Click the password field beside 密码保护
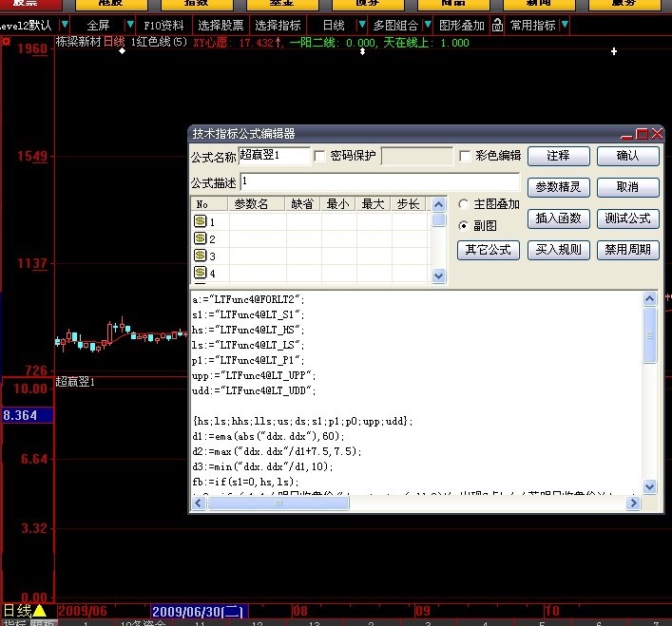 pos(416,156)
